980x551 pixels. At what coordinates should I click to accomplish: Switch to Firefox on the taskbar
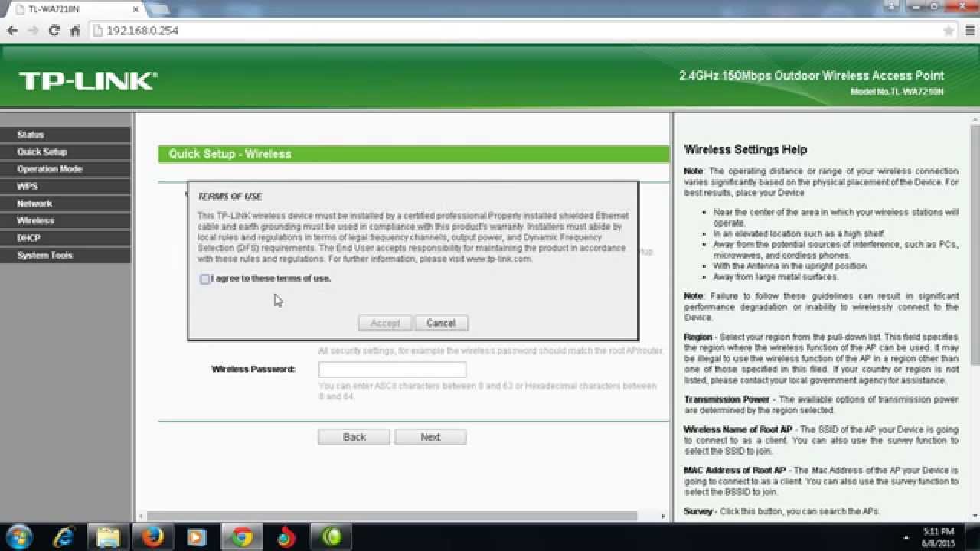tap(152, 537)
